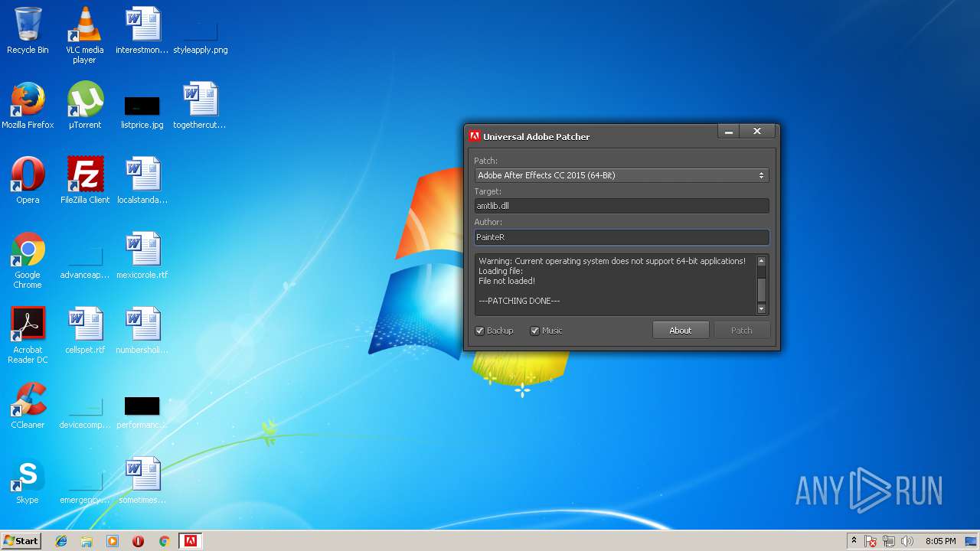The width and height of the screenshot is (980, 551).
Task: Select mexicorole.rtf document icon
Action: [x=142, y=256]
